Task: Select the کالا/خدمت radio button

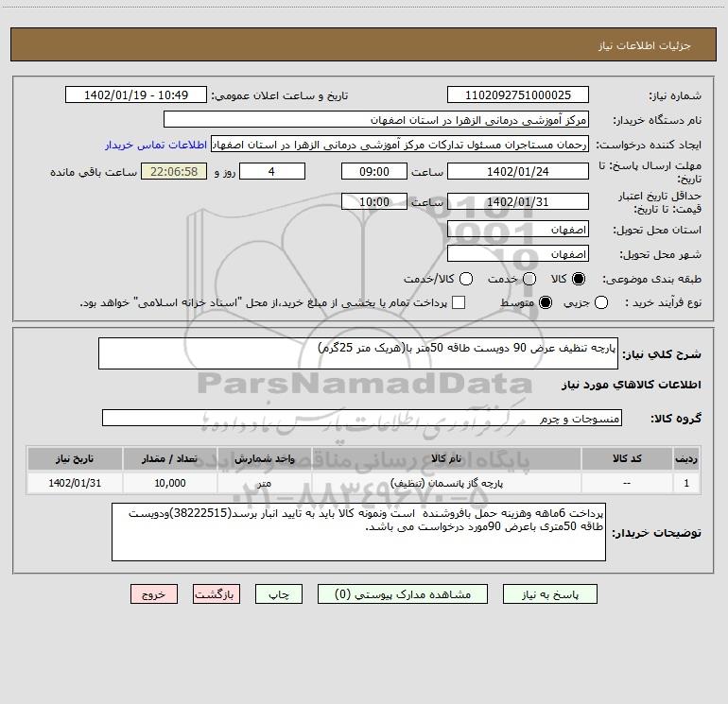Action: click(x=466, y=279)
